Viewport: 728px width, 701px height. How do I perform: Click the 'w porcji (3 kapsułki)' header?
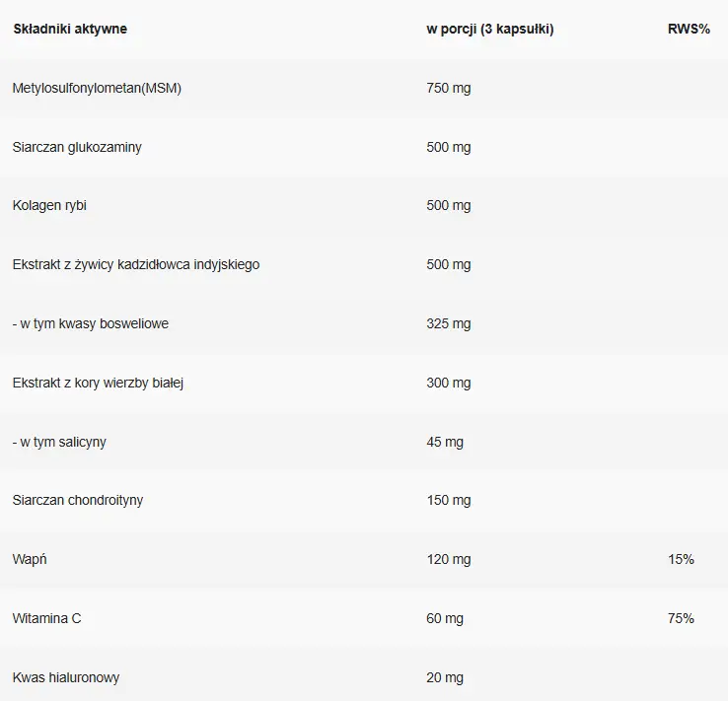(489, 29)
